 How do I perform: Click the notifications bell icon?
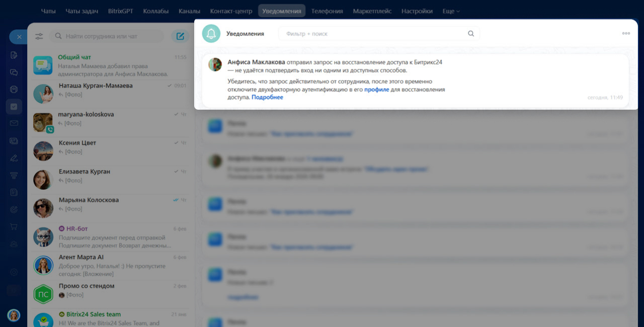[x=211, y=34]
